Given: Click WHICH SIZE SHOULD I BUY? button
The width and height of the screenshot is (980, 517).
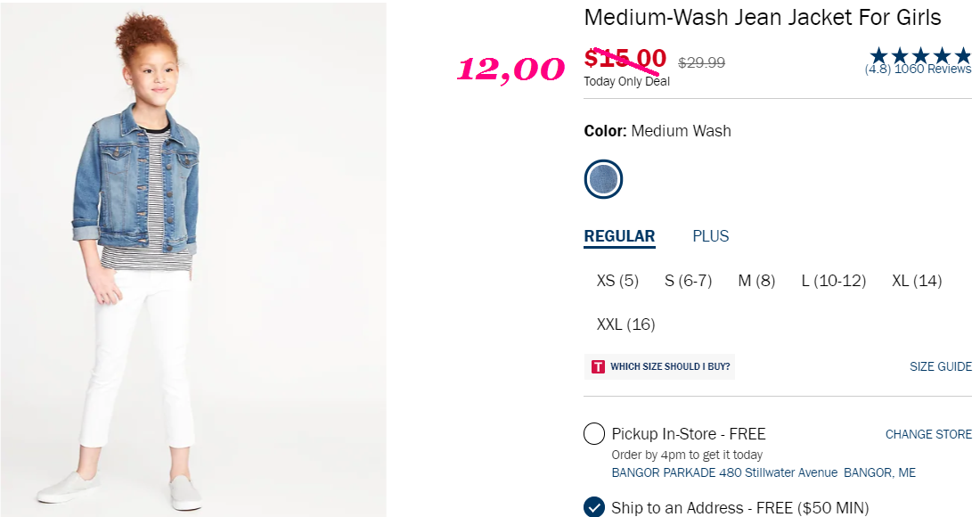Looking at the screenshot, I should tap(659, 367).
